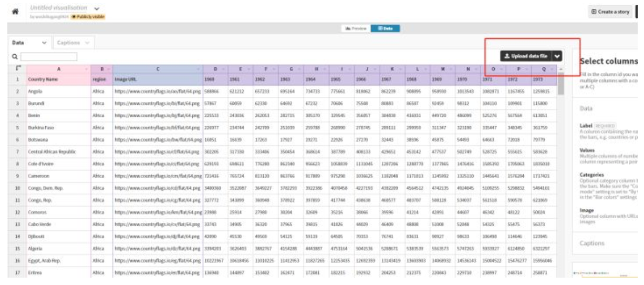Image resolution: width=644 pixels, height=285 pixels.
Task: Click the Country Name header cell
Action: tap(58, 79)
